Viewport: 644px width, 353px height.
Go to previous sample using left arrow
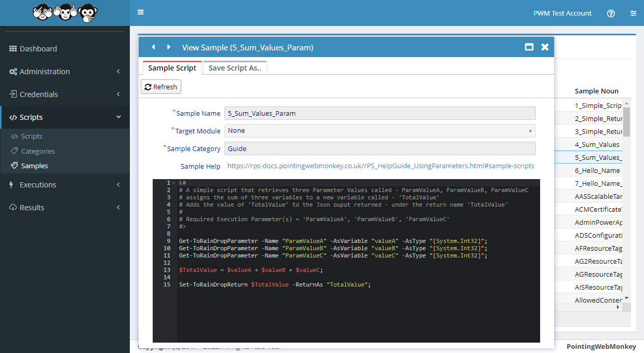pos(153,47)
